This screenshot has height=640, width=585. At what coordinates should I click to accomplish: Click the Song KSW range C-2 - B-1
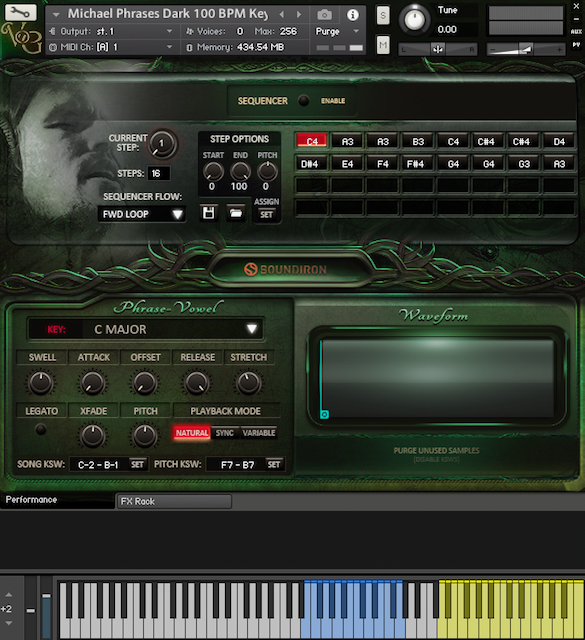click(x=98, y=464)
